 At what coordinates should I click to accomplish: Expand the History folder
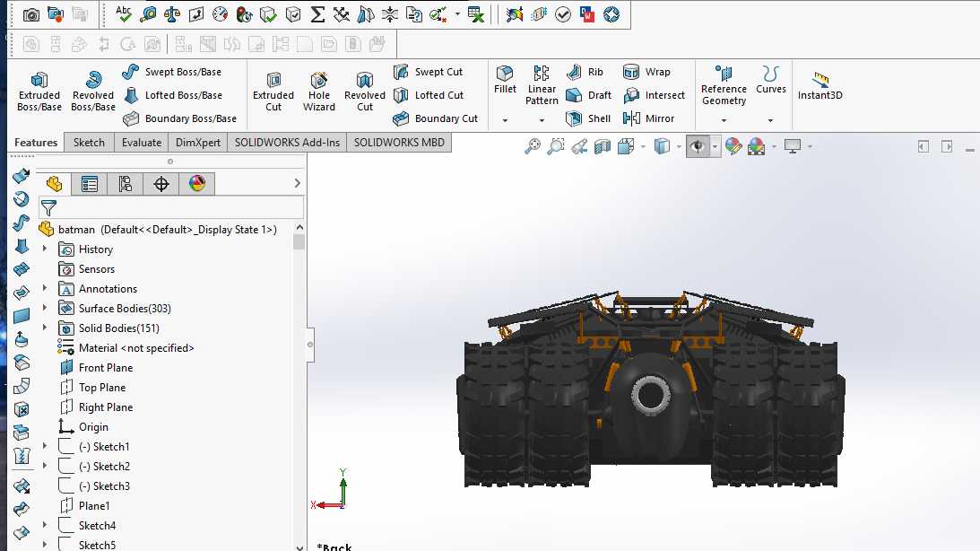[x=45, y=249]
